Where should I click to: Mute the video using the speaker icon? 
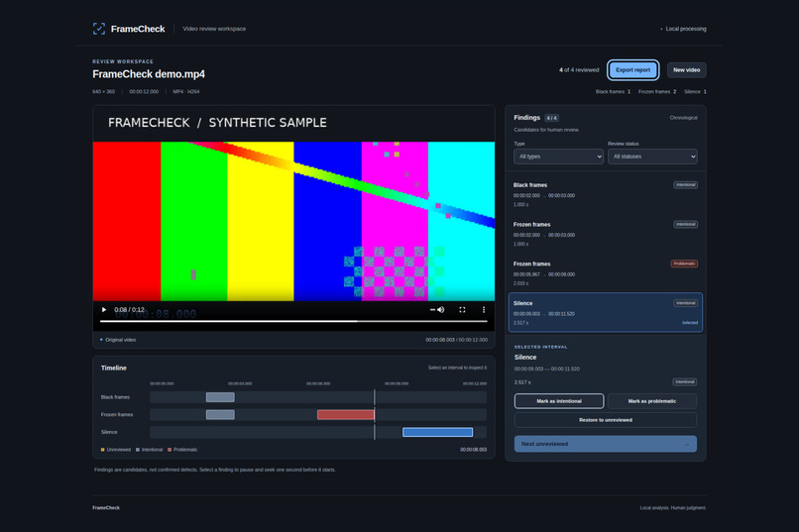coord(441,309)
